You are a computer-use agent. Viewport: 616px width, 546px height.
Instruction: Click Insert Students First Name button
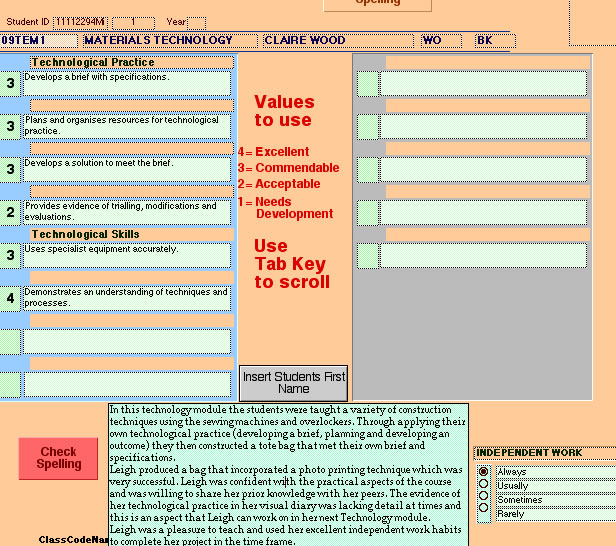(x=293, y=383)
